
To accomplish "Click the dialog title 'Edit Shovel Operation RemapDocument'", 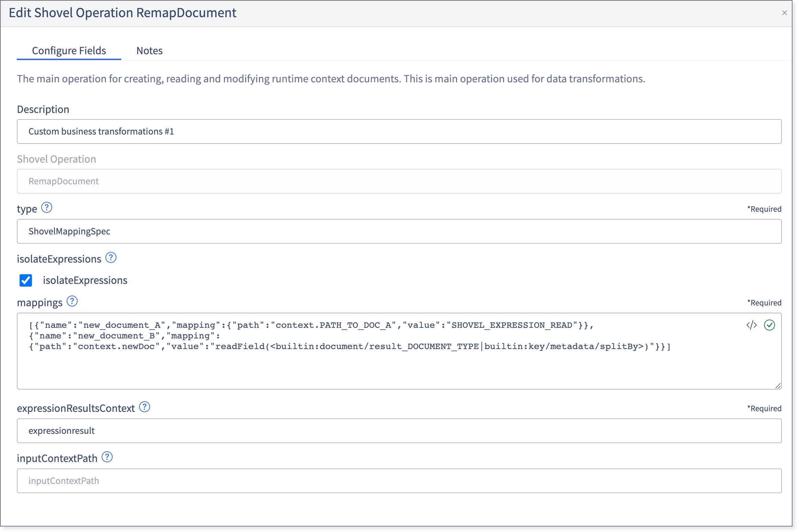I will pyautogui.click(x=123, y=13).
